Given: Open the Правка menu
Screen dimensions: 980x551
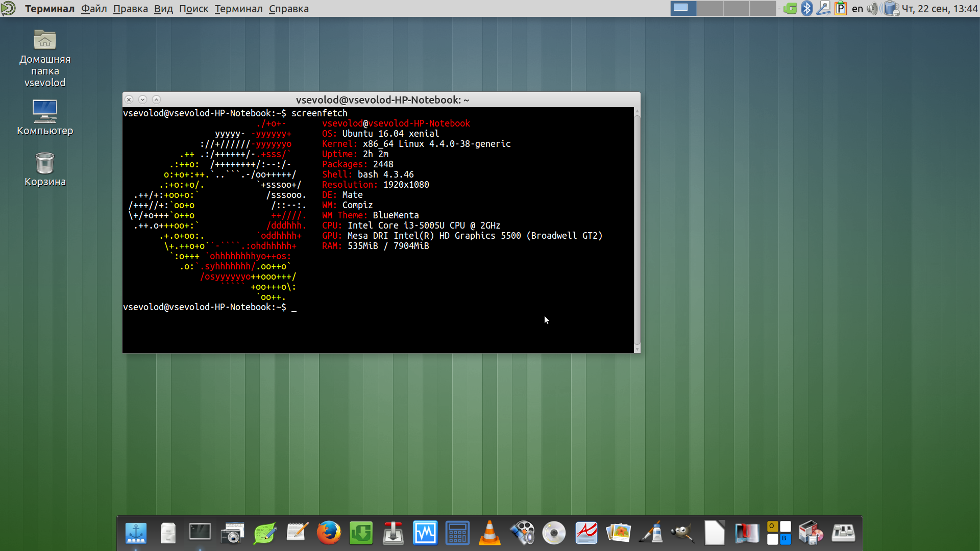Looking at the screenshot, I should pos(130,9).
